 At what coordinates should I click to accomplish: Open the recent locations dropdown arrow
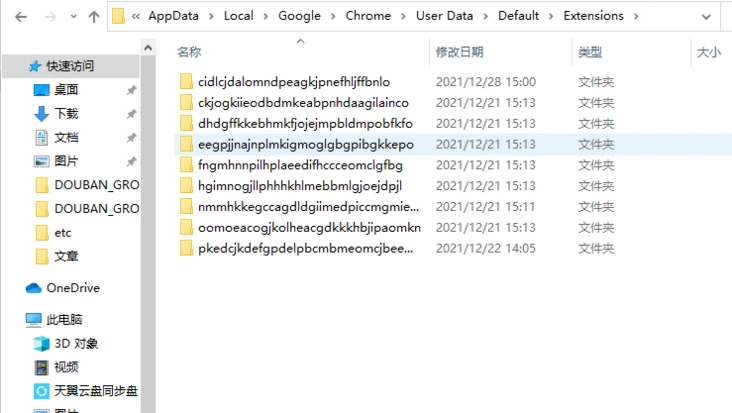[x=73, y=17]
